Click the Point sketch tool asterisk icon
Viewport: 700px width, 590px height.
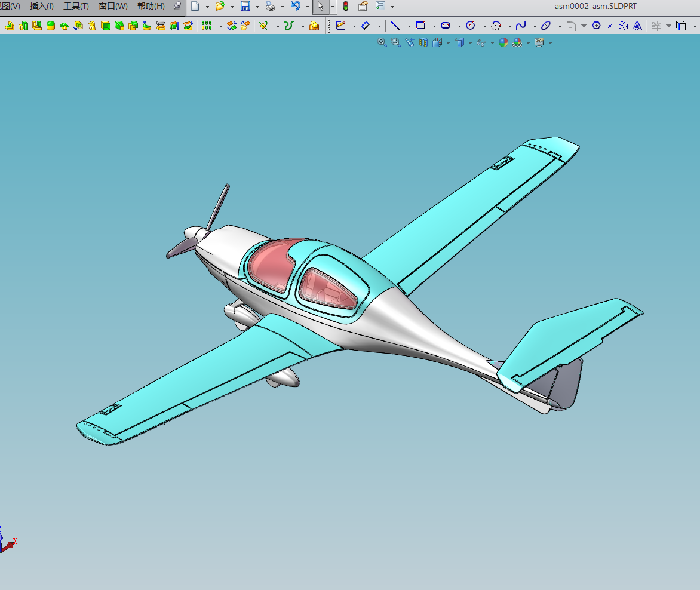click(x=610, y=26)
